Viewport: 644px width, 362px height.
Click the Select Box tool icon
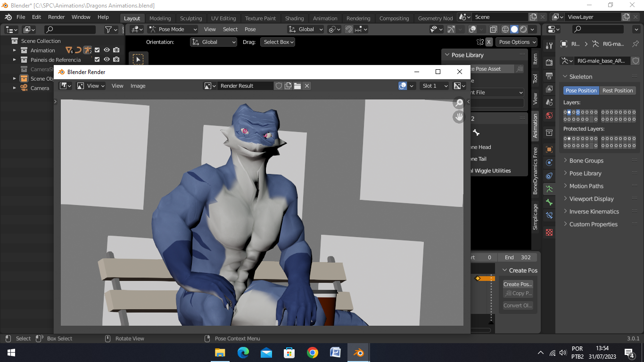pyautogui.click(x=138, y=59)
